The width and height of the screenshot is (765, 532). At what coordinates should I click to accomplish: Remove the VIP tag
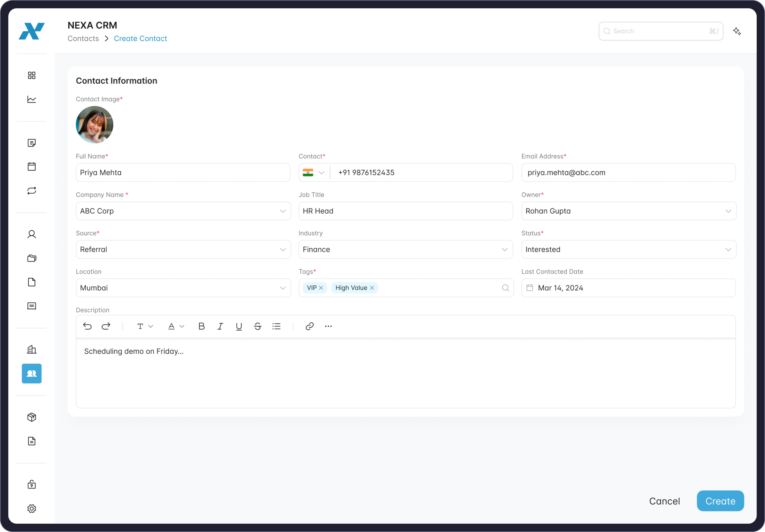[321, 288]
